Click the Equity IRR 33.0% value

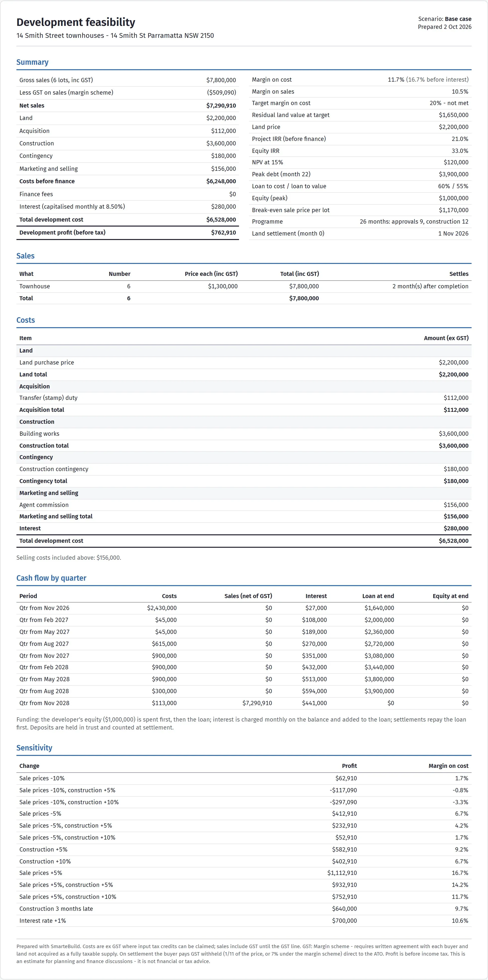coord(460,151)
